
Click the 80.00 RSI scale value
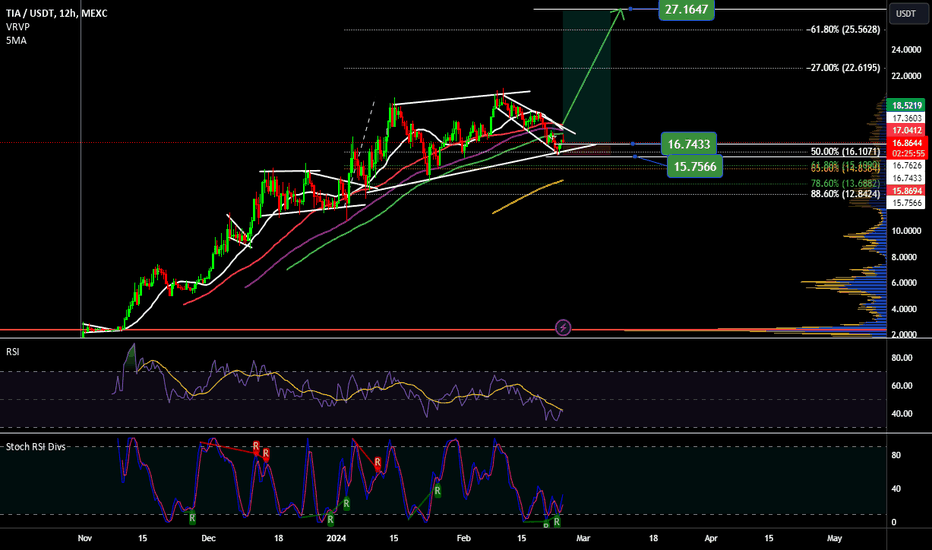point(902,358)
